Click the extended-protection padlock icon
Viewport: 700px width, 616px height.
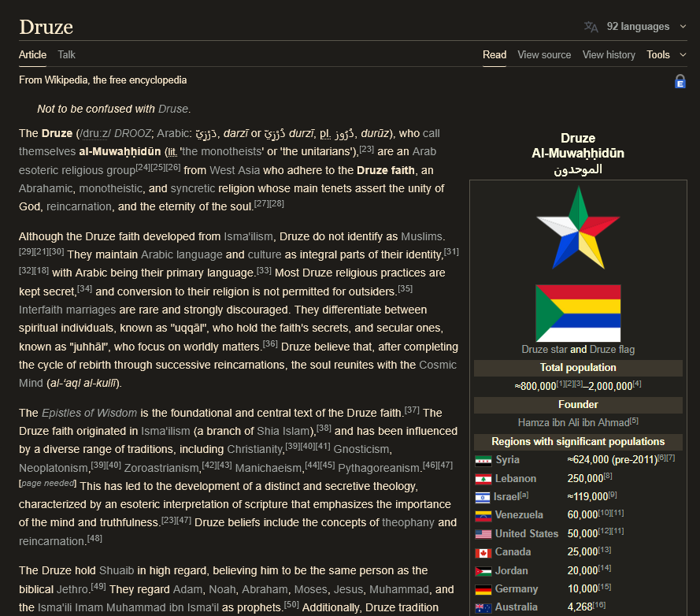[680, 82]
